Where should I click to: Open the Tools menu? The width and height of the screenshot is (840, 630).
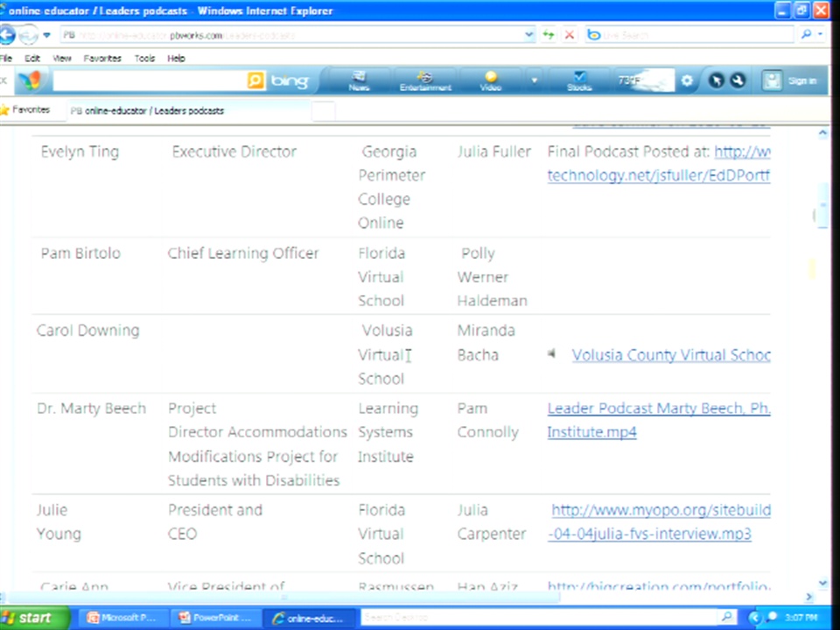point(144,59)
